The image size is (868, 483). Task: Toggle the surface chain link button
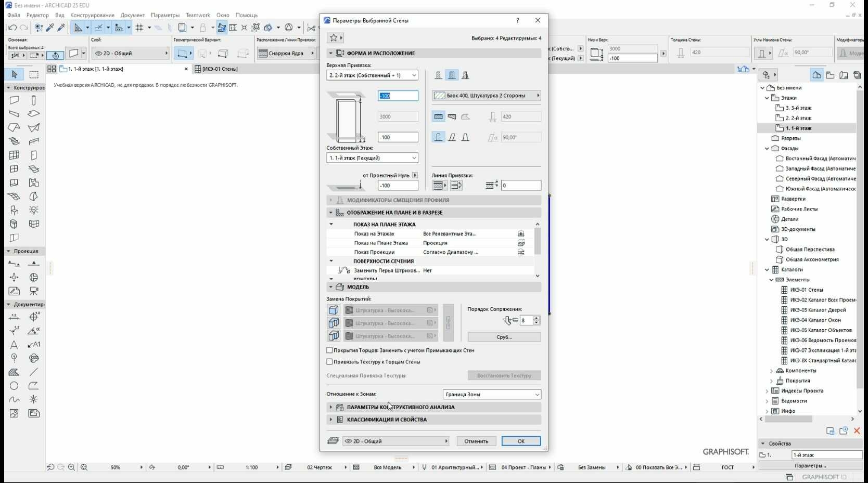click(x=448, y=323)
